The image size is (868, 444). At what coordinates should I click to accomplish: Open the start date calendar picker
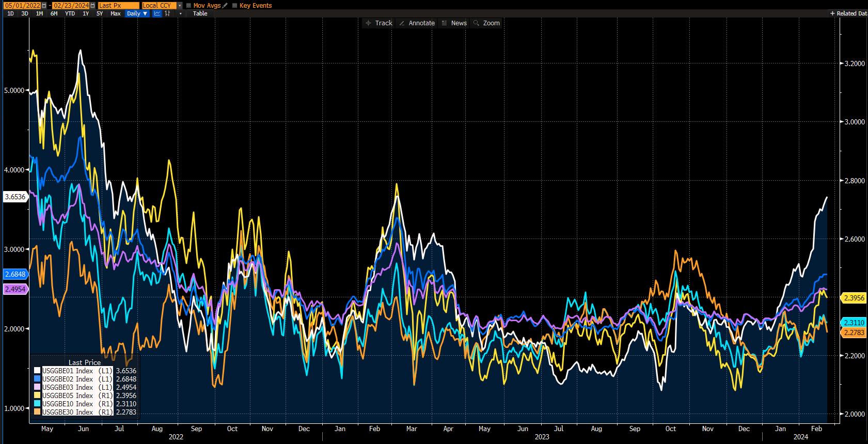44,5
